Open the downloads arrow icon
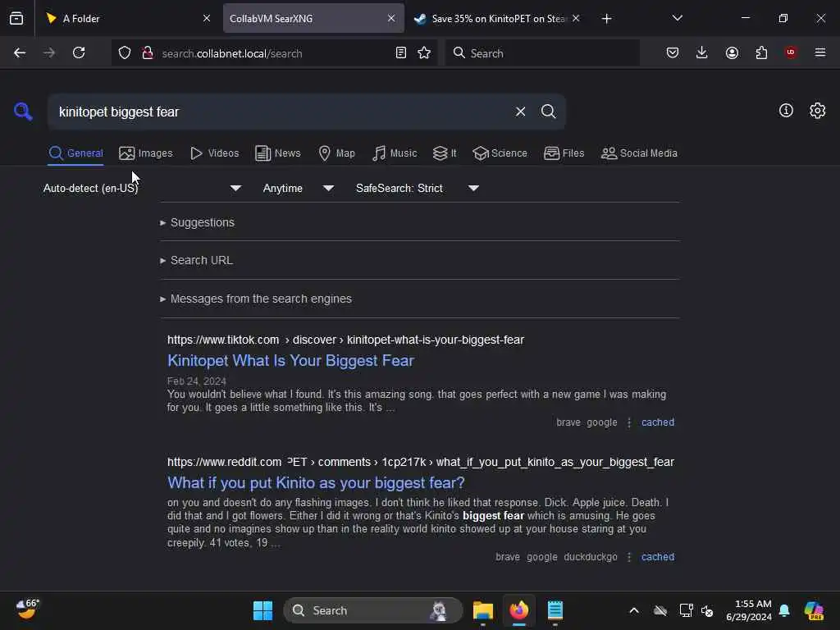Image resolution: width=840 pixels, height=630 pixels. tap(702, 53)
